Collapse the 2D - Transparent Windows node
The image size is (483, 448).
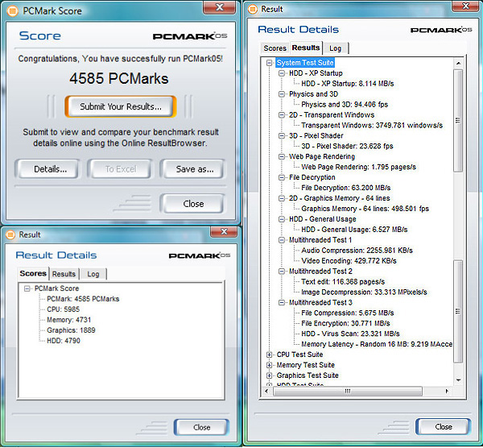tap(282, 115)
